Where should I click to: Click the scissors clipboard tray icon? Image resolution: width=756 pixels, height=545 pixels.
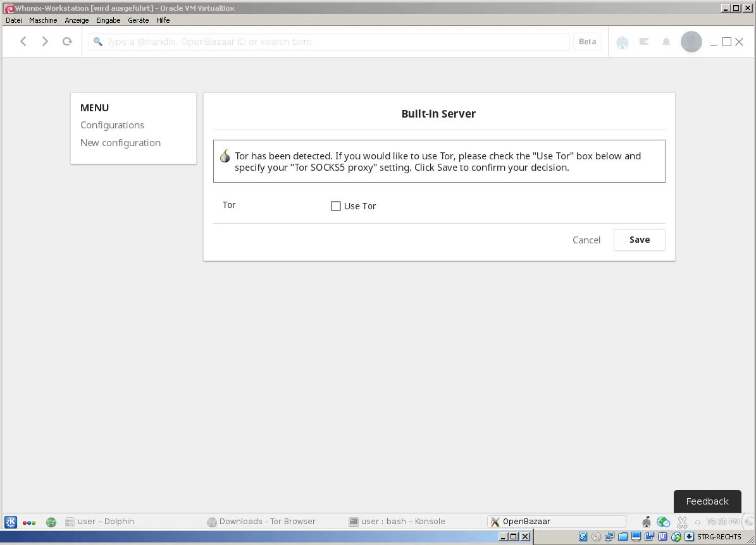click(x=682, y=522)
